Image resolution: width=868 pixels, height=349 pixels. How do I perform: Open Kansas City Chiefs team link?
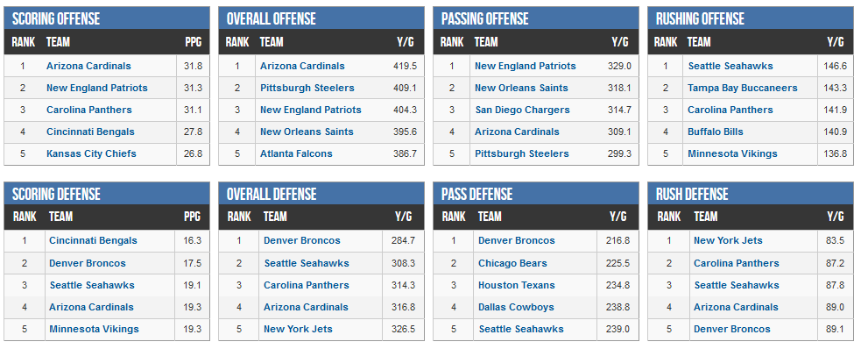click(91, 153)
